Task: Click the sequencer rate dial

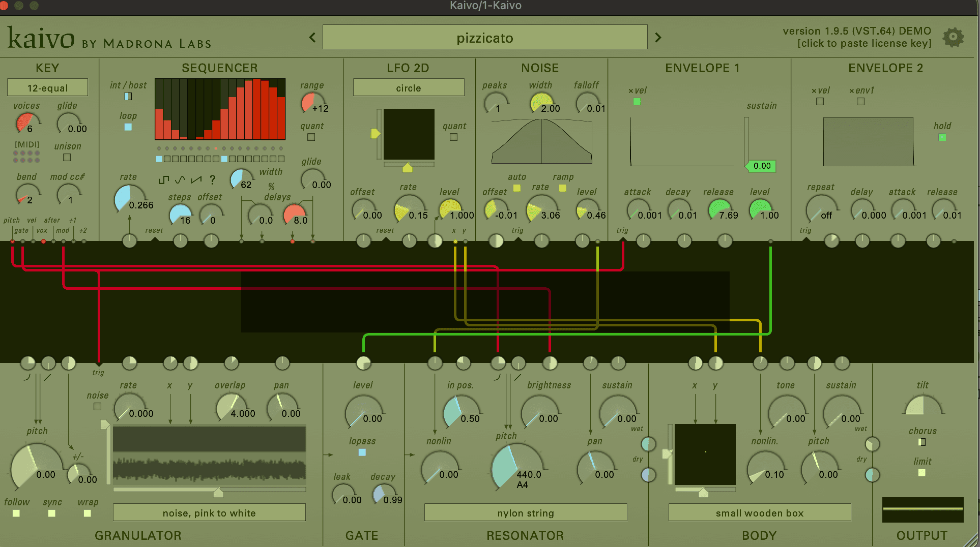Action: [x=129, y=199]
